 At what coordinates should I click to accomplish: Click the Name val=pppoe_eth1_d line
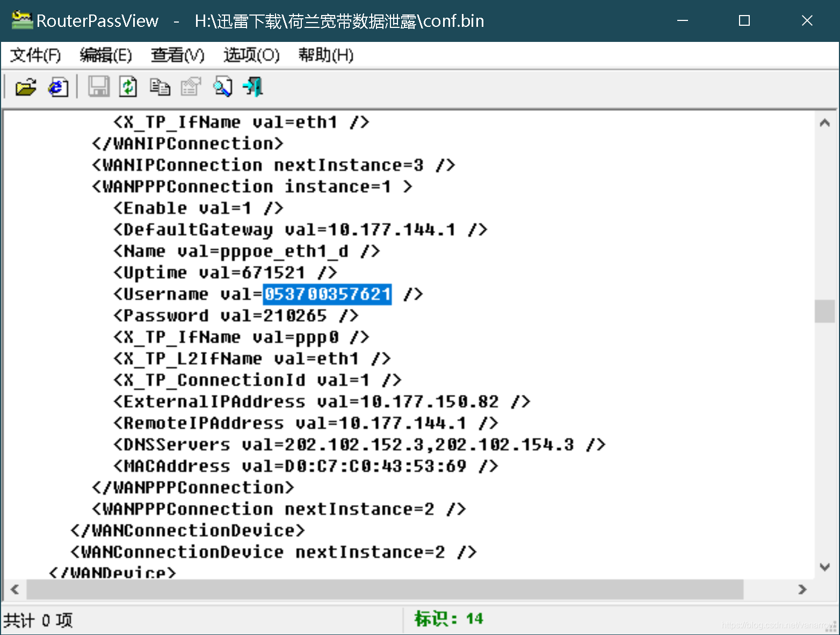point(247,251)
